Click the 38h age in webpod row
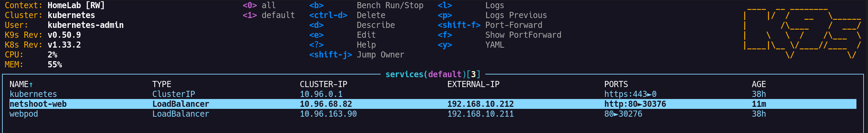Screen dimensions: 868x133 click(759, 114)
